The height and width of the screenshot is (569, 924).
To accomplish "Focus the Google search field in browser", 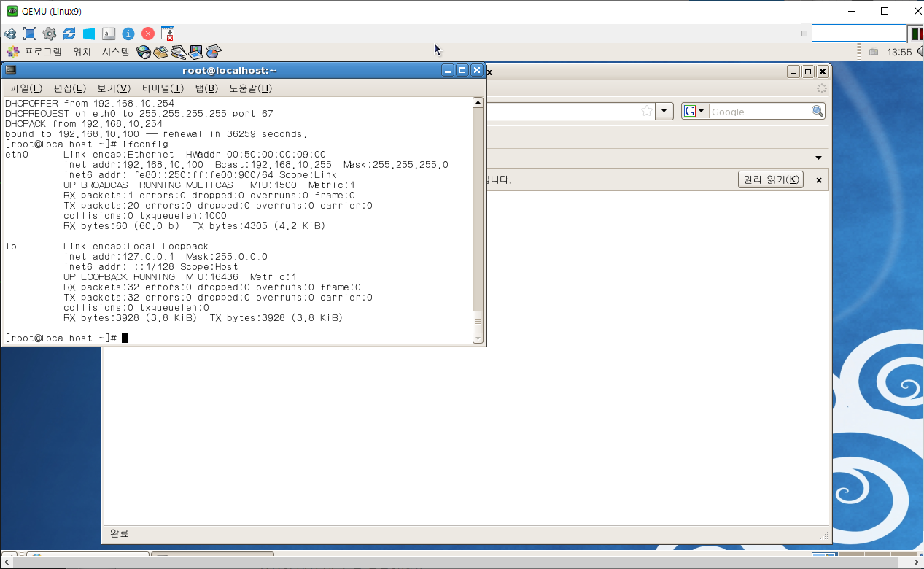I will (x=759, y=111).
